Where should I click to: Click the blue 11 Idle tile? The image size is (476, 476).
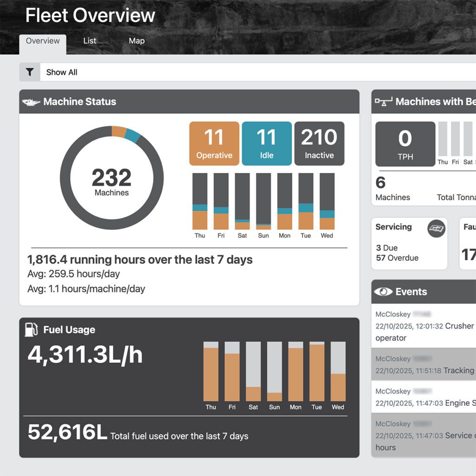[267, 144]
